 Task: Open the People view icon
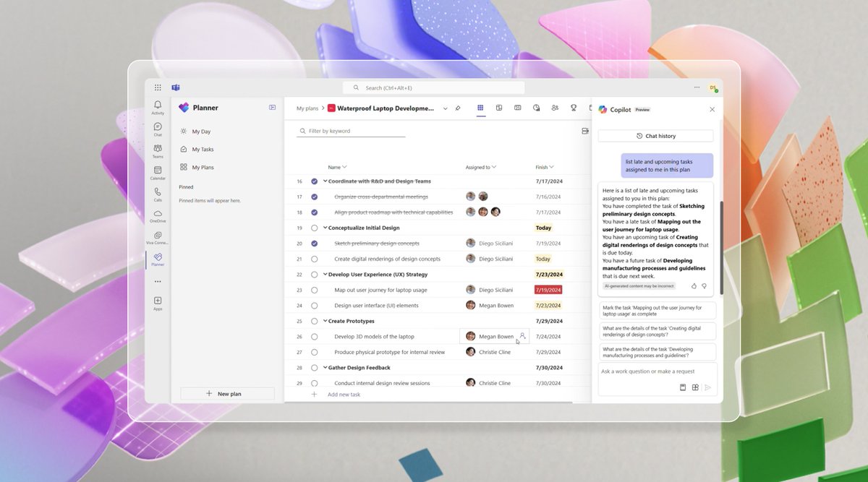[555, 107]
